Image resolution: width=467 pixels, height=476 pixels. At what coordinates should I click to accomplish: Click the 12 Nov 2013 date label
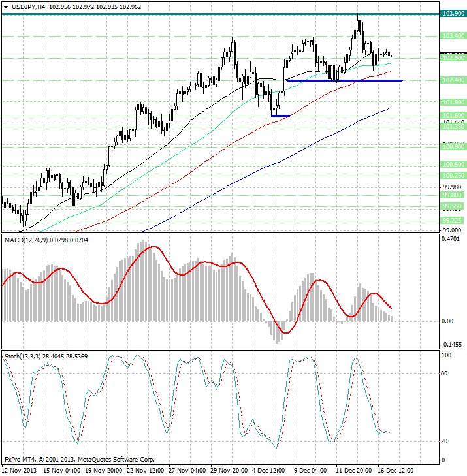point(19,471)
